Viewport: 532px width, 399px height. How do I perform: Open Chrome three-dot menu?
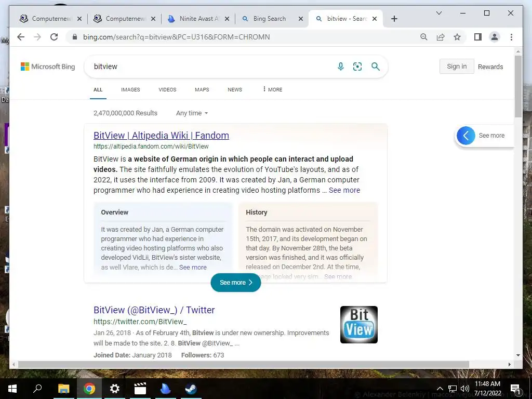(511, 37)
